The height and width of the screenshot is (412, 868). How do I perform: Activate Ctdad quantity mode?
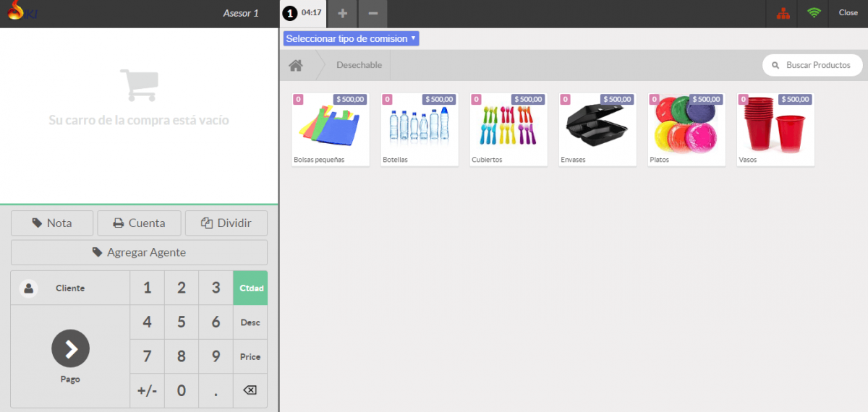coord(250,288)
